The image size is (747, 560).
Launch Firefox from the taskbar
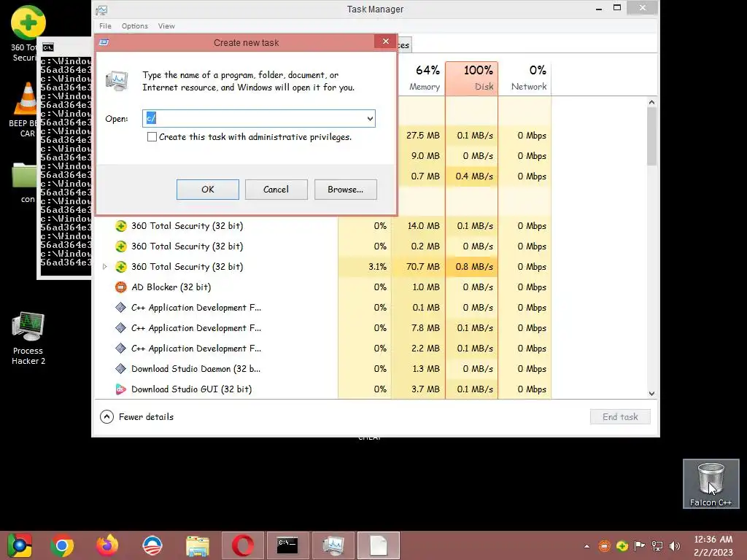pyautogui.click(x=107, y=545)
